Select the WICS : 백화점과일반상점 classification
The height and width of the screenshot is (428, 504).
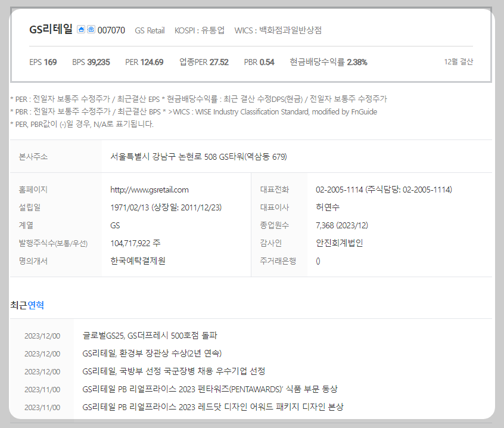pyautogui.click(x=278, y=30)
